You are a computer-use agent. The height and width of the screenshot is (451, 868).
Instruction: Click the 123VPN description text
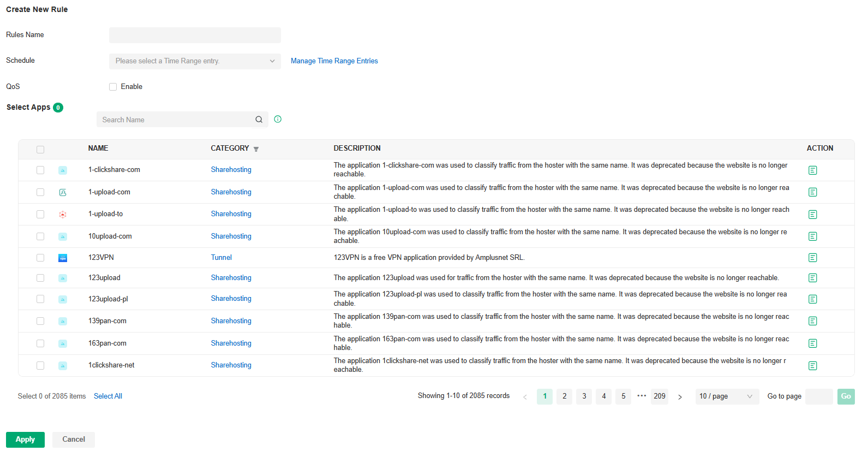pyautogui.click(x=429, y=258)
